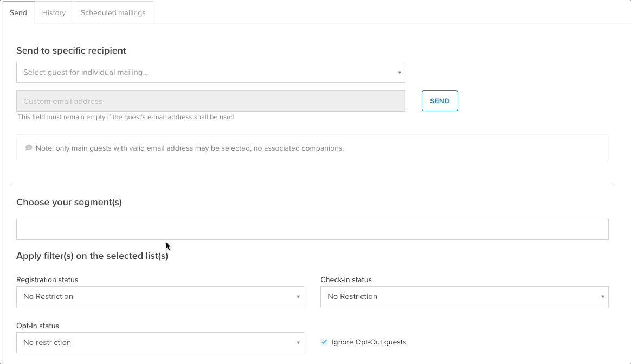The height and width of the screenshot is (364, 631).
Task: Open the Check-in status dropdown
Action: 464,297
